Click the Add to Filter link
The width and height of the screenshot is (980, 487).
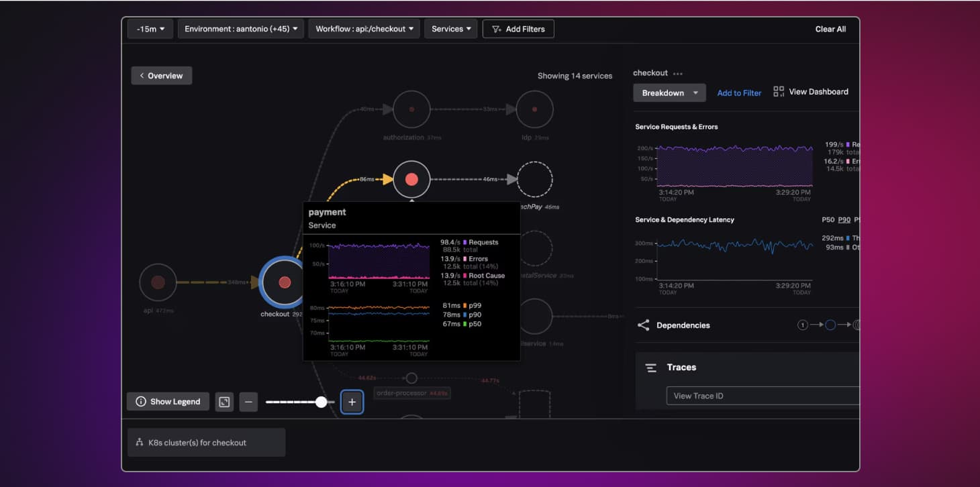[x=739, y=93]
